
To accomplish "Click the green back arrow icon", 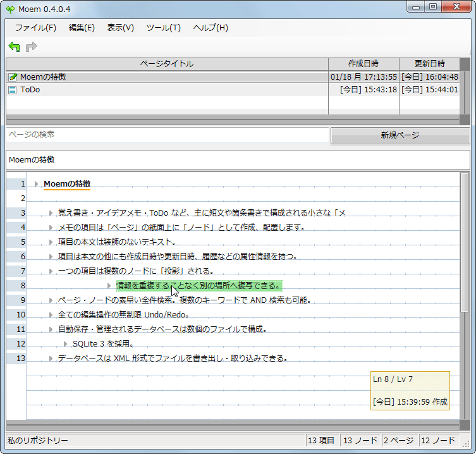I will [x=14, y=47].
